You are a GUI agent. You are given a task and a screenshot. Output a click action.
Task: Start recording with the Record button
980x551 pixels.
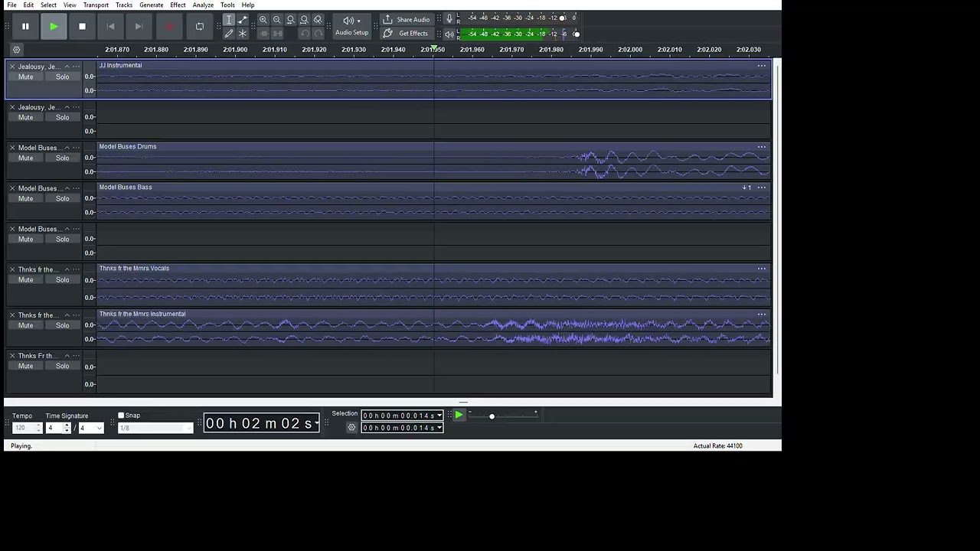click(169, 27)
